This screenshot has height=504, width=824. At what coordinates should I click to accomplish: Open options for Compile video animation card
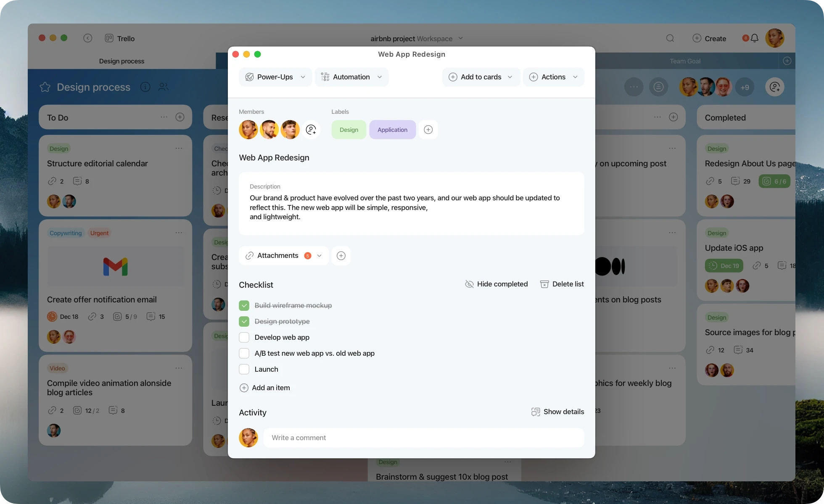tap(179, 368)
